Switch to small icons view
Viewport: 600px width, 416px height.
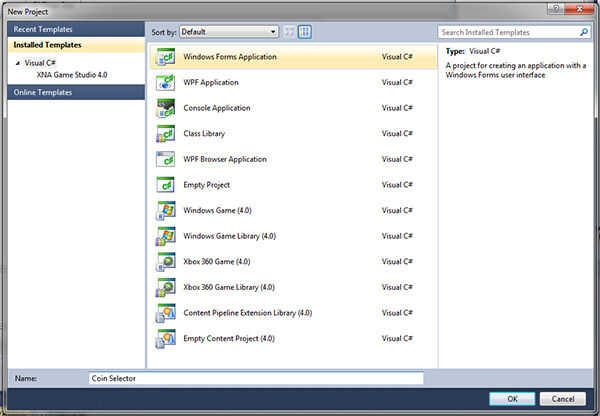[x=290, y=32]
